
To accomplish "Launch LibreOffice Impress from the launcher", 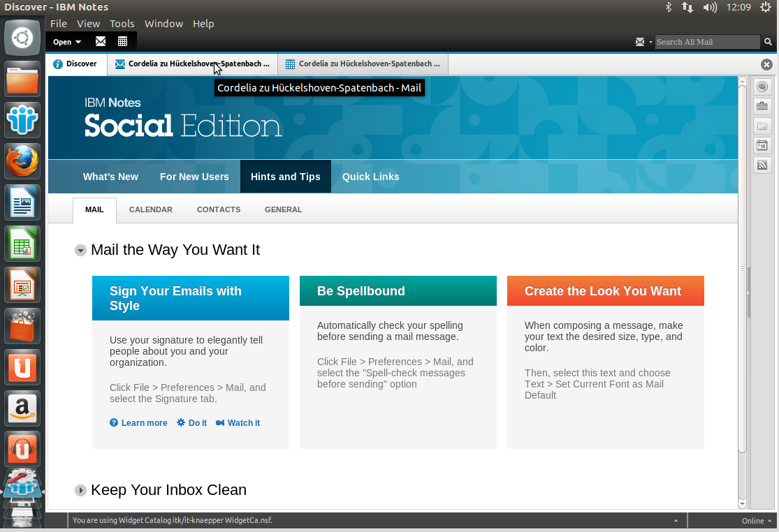I will tap(22, 285).
